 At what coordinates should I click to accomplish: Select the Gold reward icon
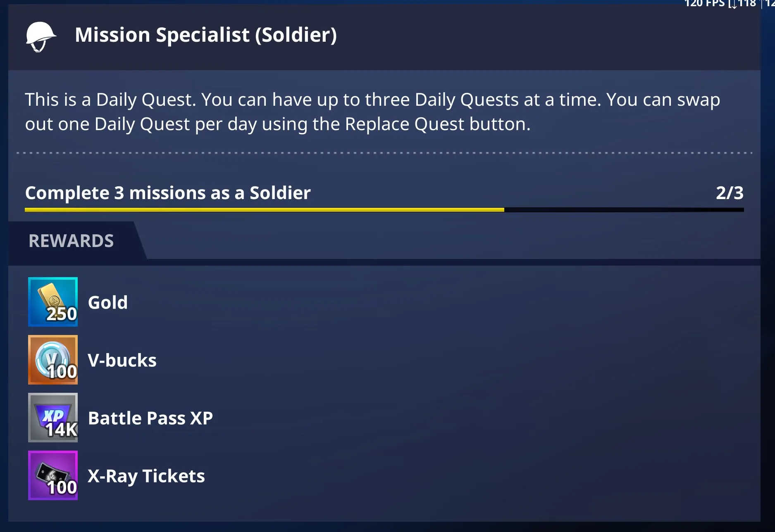click(x=53, y=302)
